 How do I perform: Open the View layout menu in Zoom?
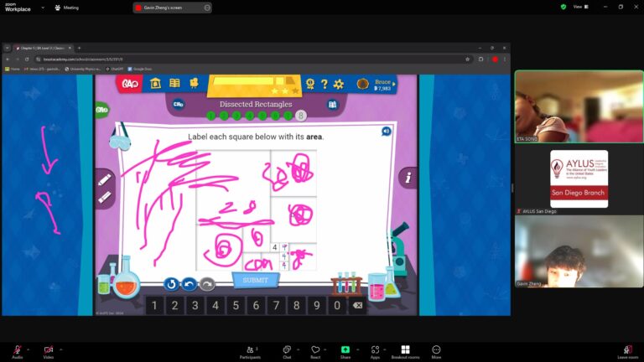click(x=581, y=7)
